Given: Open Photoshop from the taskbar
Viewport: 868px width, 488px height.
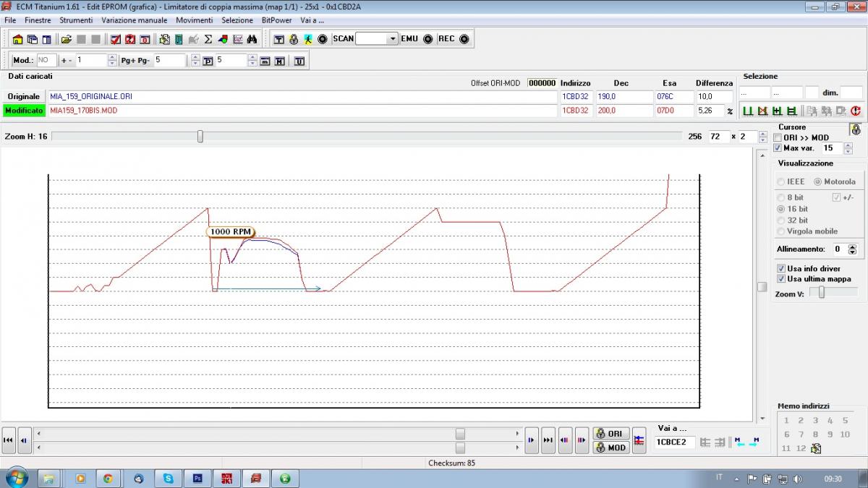Looking at the screenshot, I should click(x=197, y=478).
